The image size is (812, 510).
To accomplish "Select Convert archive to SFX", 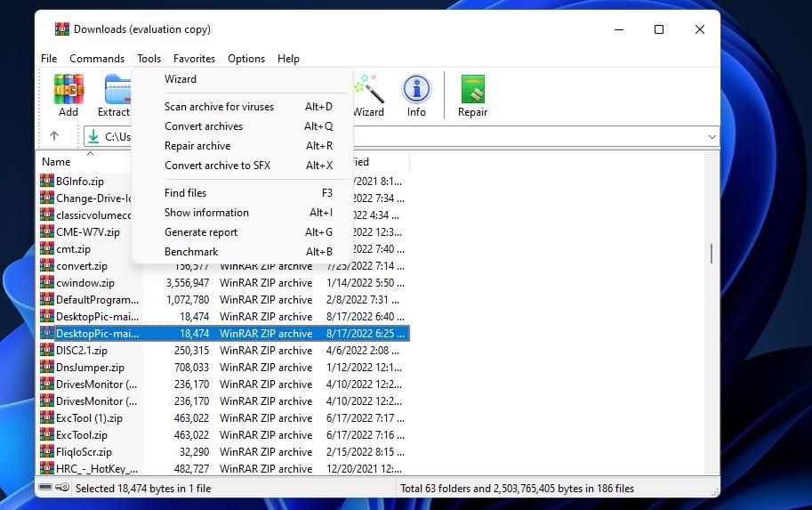I will (x=243, y=166).
